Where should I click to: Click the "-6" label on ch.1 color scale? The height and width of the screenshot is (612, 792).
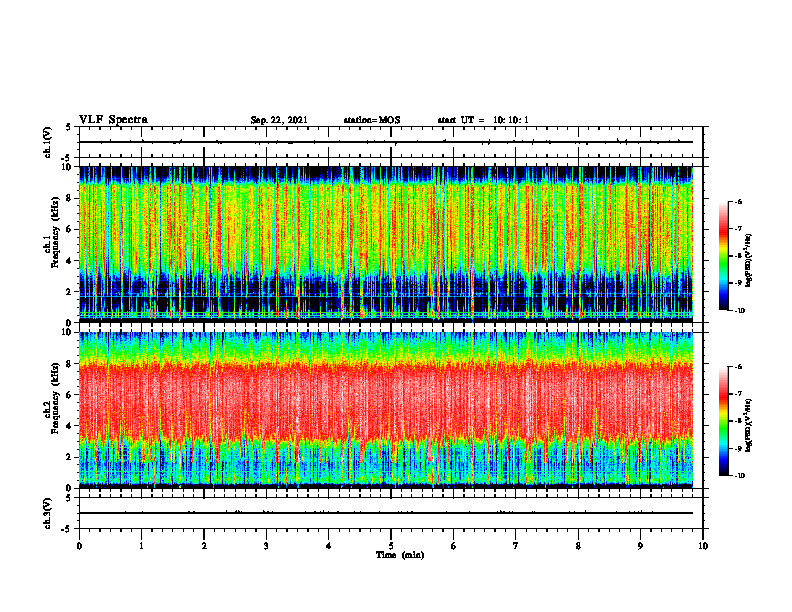pos(738,201)
